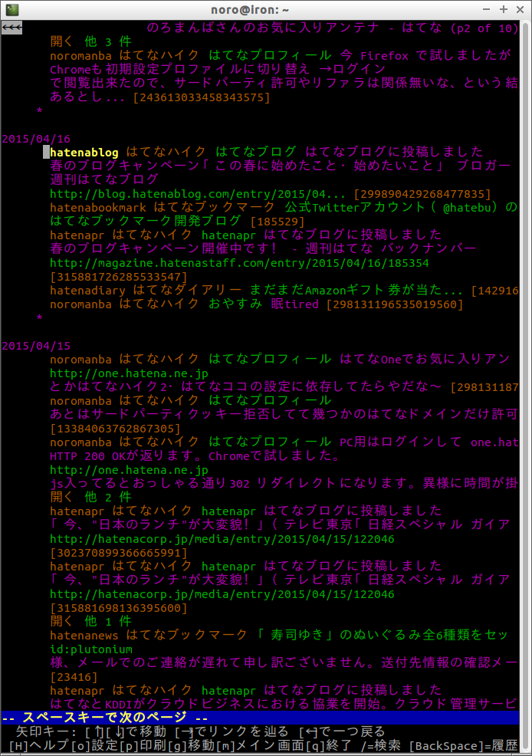
Task: Click entry ID [299890429268477835]
Action: pos(422,194)
